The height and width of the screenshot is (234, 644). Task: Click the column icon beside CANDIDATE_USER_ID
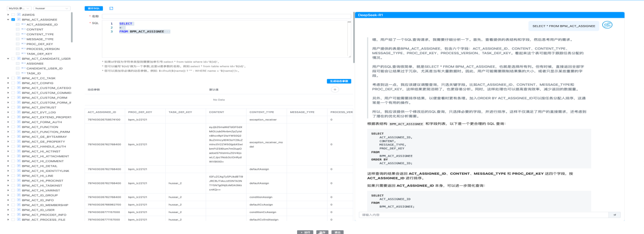point(23,68)
